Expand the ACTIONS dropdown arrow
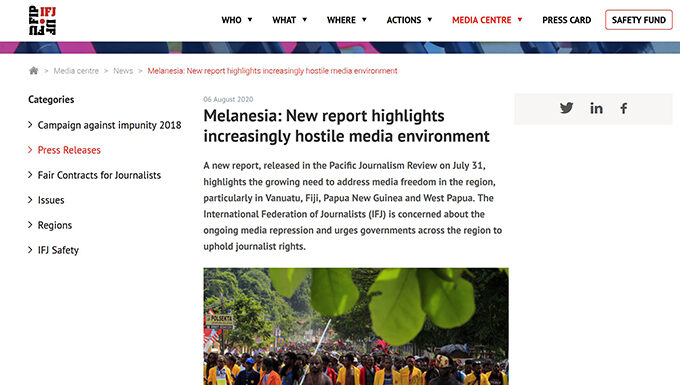 click(430, 20)
